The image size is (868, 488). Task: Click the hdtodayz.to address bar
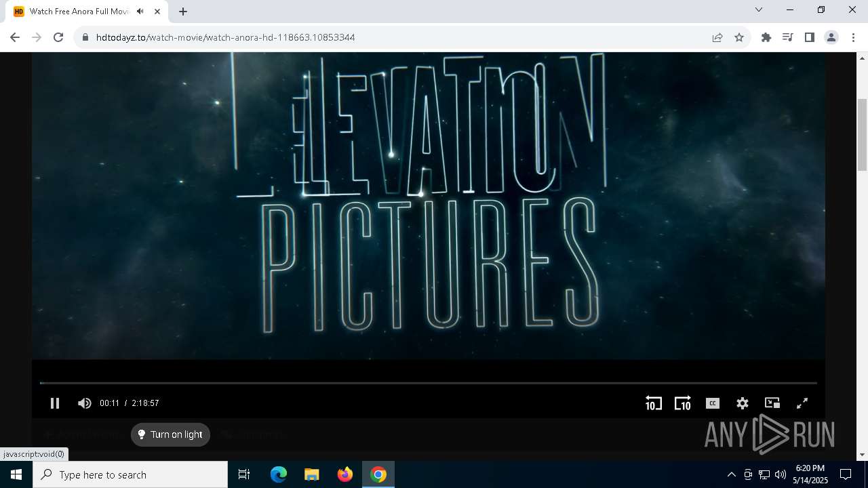393,37
